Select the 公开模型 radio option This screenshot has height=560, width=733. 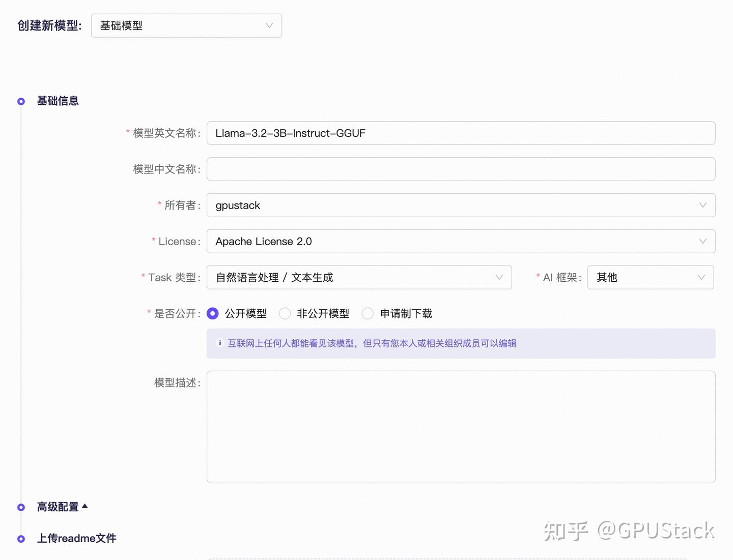pyautogui.click(x=212, y=313)
